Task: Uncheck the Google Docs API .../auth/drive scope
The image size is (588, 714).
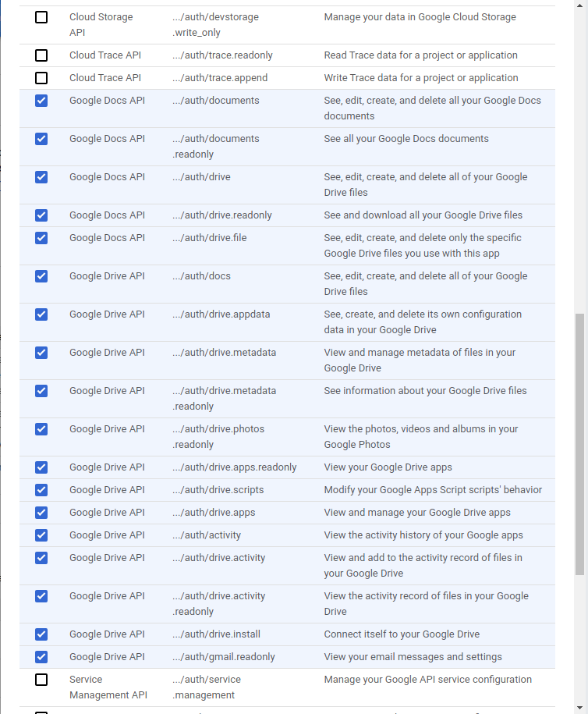Action: pos(41,177)
